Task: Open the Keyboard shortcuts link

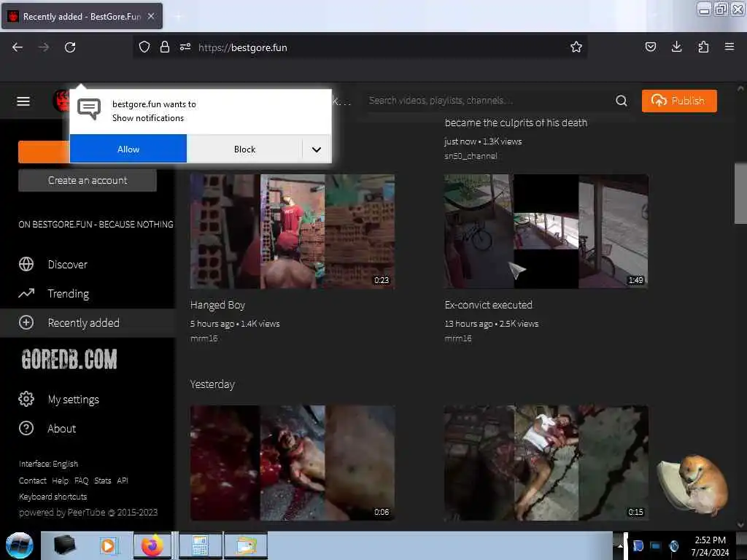Action: pyautogui.click(x=53, y=497)
